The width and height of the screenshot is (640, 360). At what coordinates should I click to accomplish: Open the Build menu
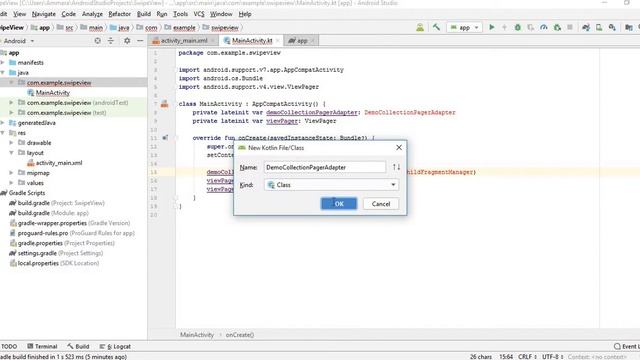(x=144, y=14)
